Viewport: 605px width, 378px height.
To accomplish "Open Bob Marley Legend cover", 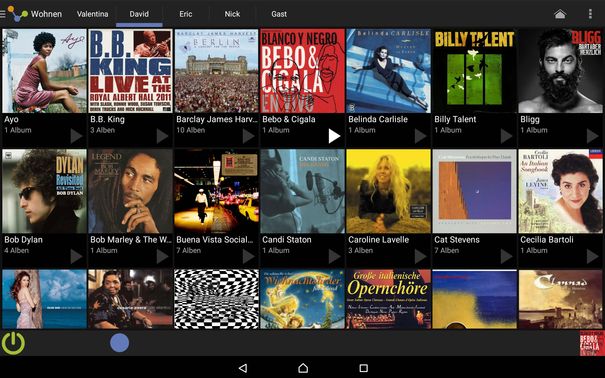I will (130, 191).
